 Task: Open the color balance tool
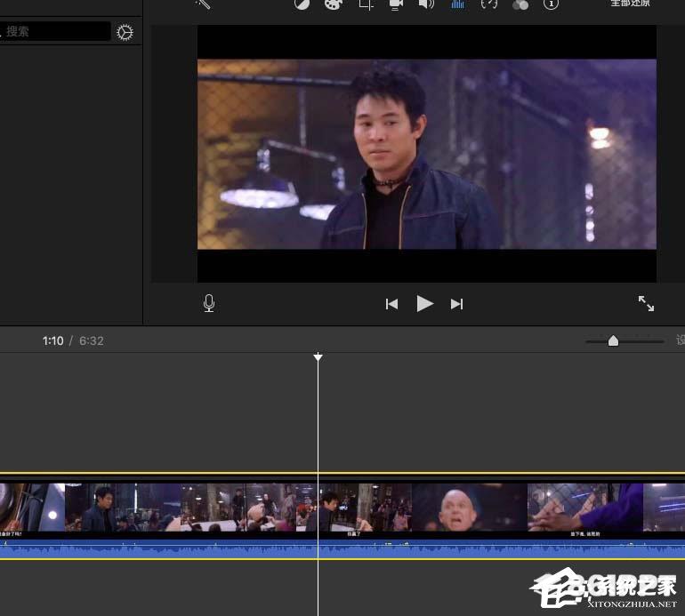tap(302, 4)
